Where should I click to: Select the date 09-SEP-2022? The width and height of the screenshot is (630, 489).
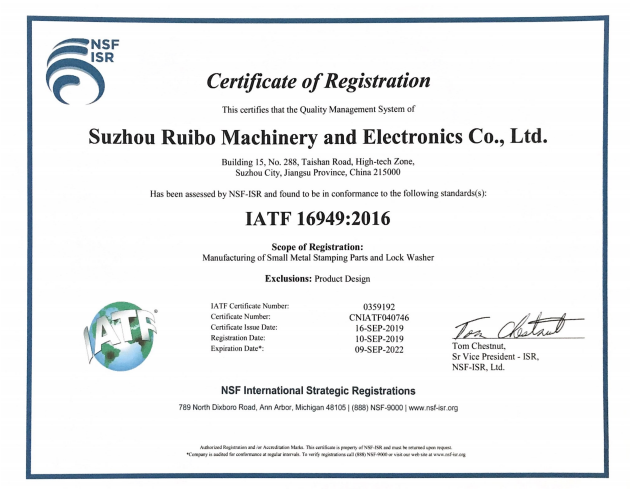coord(379,350)
